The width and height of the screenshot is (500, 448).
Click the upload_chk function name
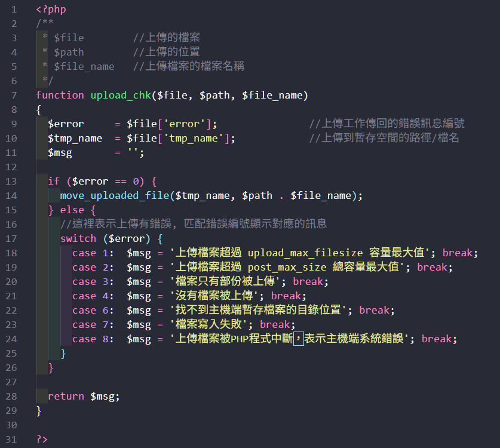(x=121, y=95)
